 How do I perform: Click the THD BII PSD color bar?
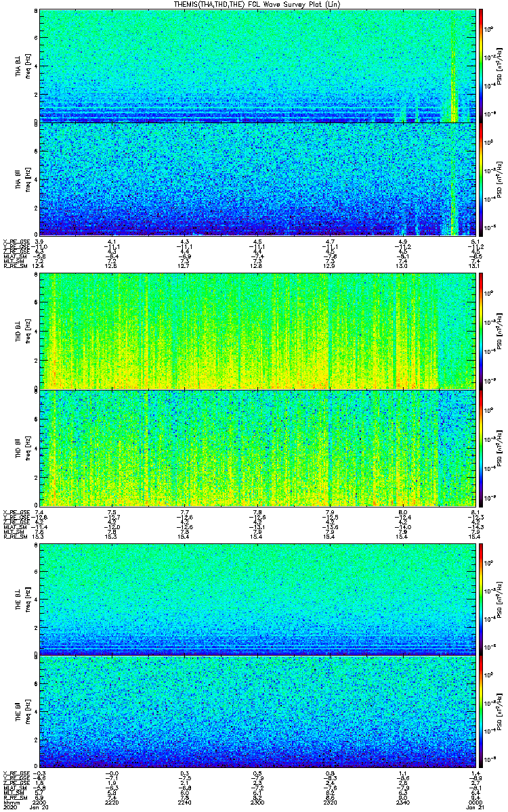(x=481, y=448)
